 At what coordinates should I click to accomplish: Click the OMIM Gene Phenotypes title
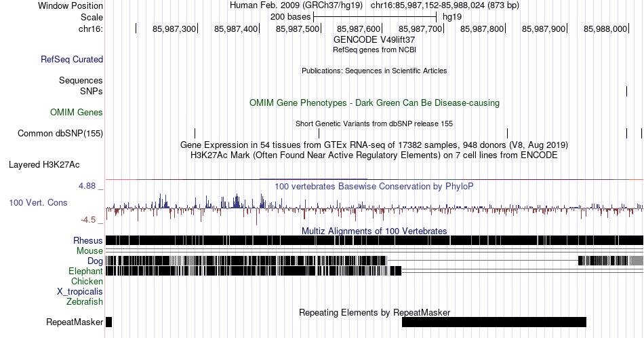coord(374,102)
